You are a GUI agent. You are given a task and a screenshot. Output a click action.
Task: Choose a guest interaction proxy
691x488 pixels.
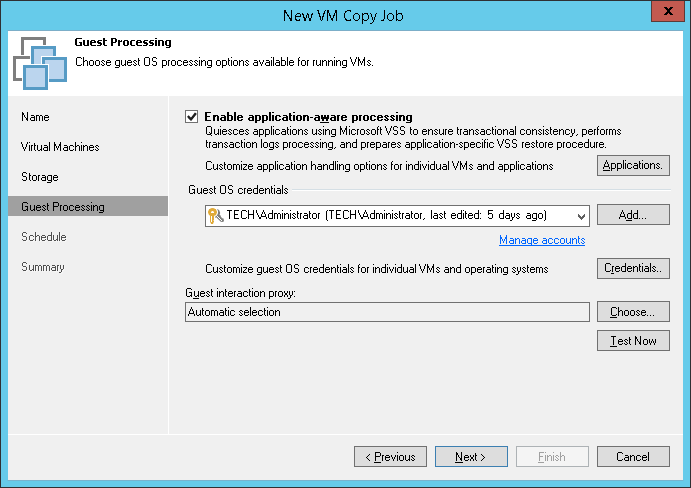633,312
